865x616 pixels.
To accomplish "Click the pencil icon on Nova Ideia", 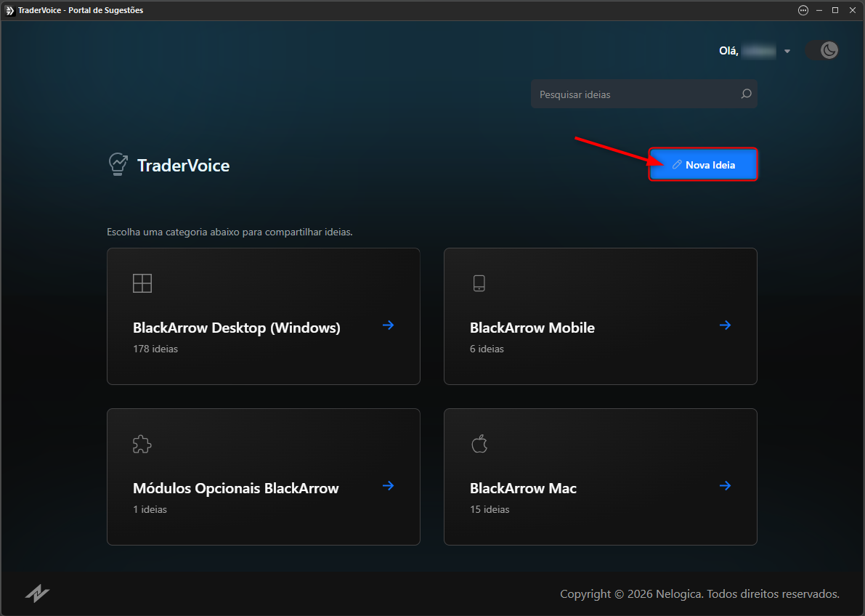I will point(677,164).
